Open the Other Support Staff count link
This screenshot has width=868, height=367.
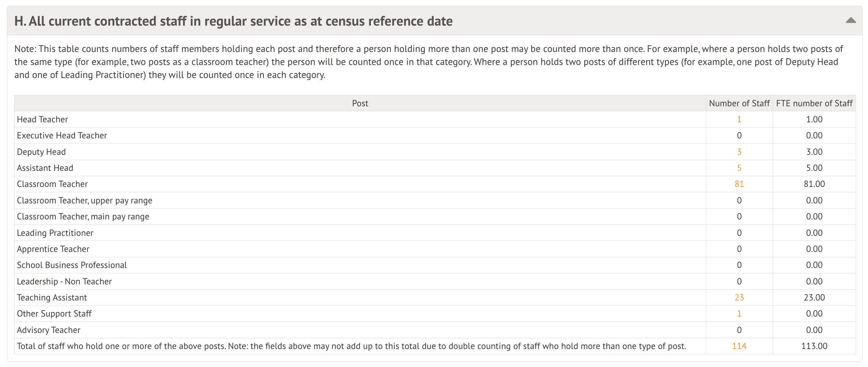point(739,313)
